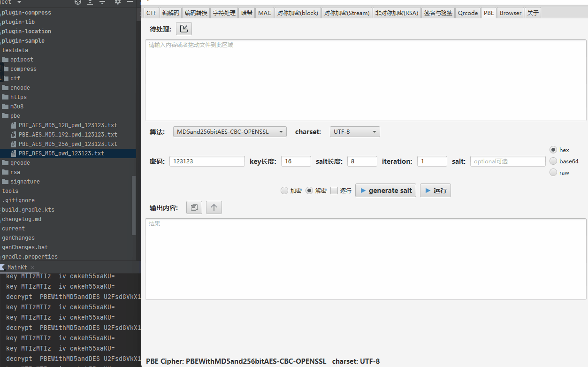Hide the project panel with the minus button
This screenshot has height=367, width=588.
pyautogui.click(x=130, y=2)
